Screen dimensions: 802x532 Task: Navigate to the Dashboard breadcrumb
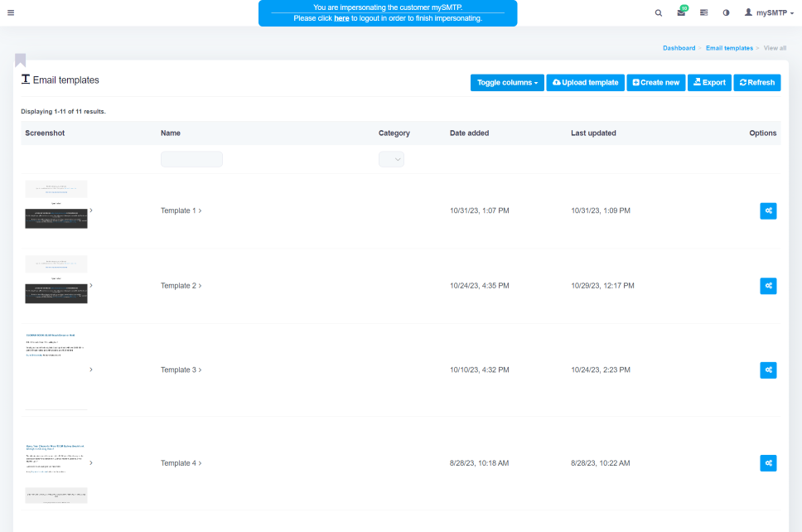coord(679,47)
